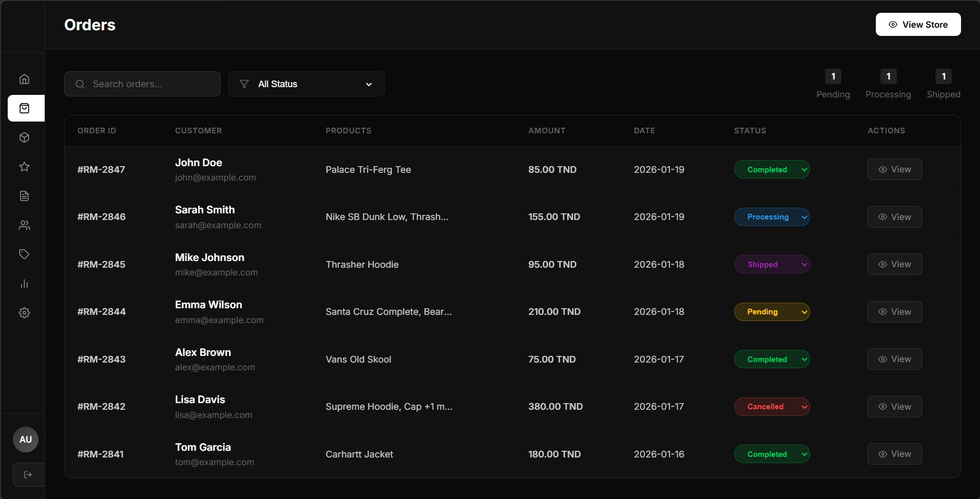Viewport: 980px width, 499px height.
Task: Click the AMOUNT column header
Action: coord(547,131)
